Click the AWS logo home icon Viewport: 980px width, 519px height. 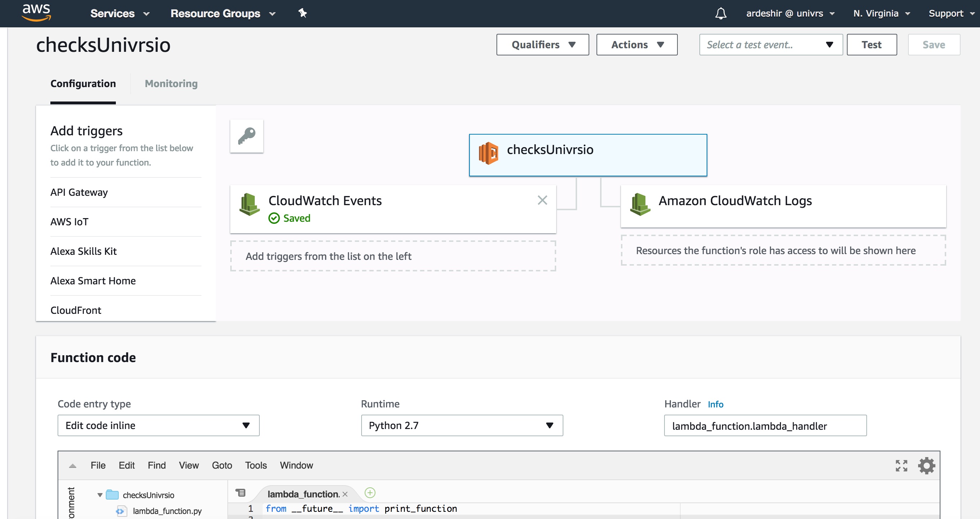click(x=36, y=13)
